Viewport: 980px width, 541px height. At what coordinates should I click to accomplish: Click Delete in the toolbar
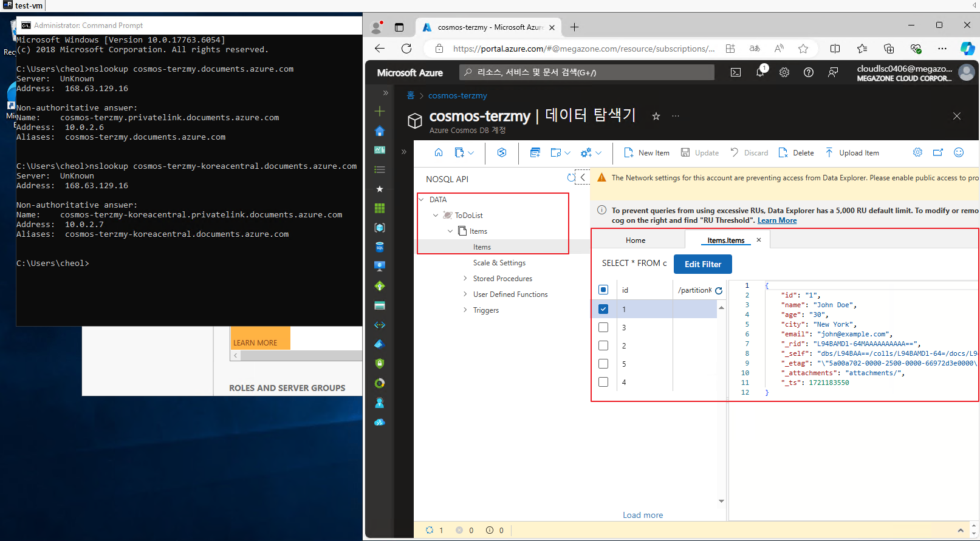coord(796,153)
